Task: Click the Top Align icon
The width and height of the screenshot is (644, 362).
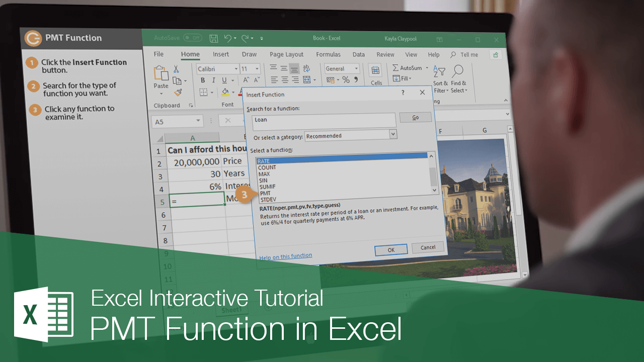Action: tap(274, 68)
